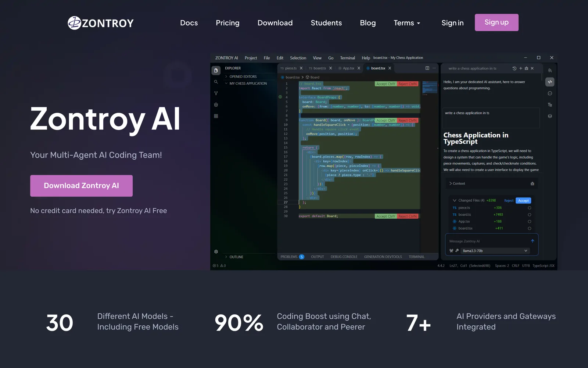Open the Debug bug icon in activity bar
The image size is (588, 368).
click(x=216, y=105)
